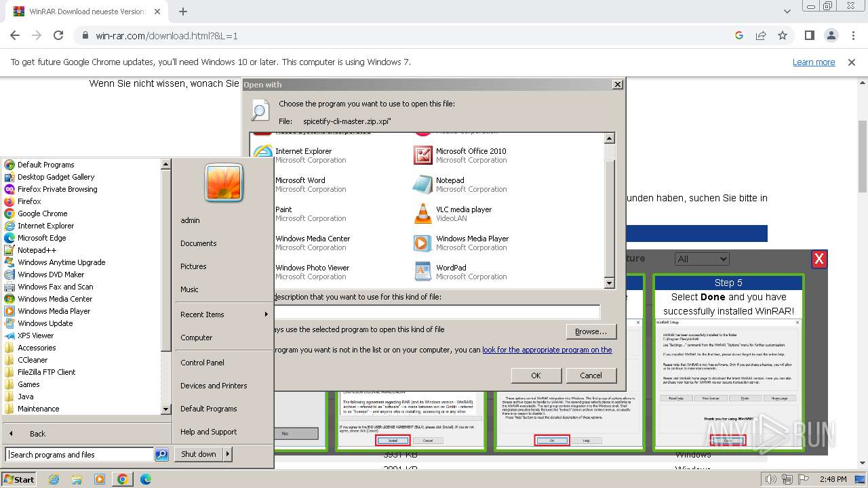The height and width of the screenshot is (488, 868).
Task: Open the Chrome tab search chevron
Action: 787,12
